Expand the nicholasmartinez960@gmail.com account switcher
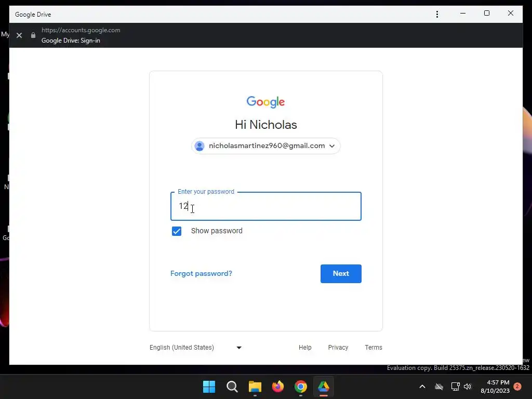 pyautogui.click(x=265, y=146)
